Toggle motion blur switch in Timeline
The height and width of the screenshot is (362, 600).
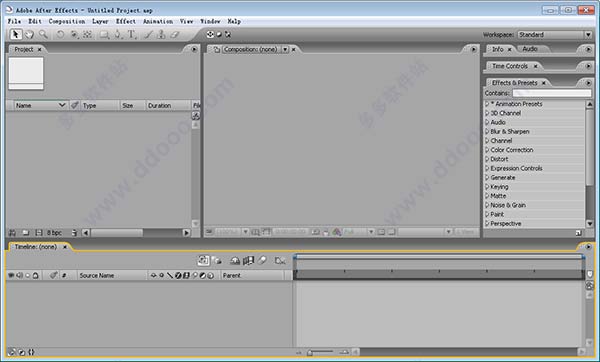click(x=262, y=261)
